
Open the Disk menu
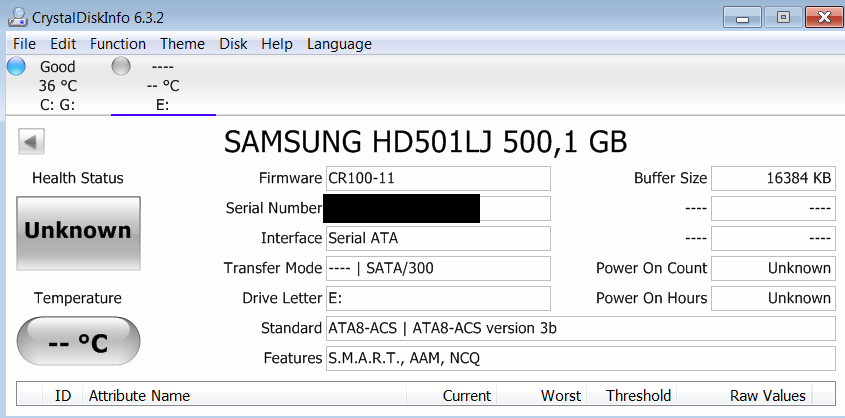click(233, 44)
